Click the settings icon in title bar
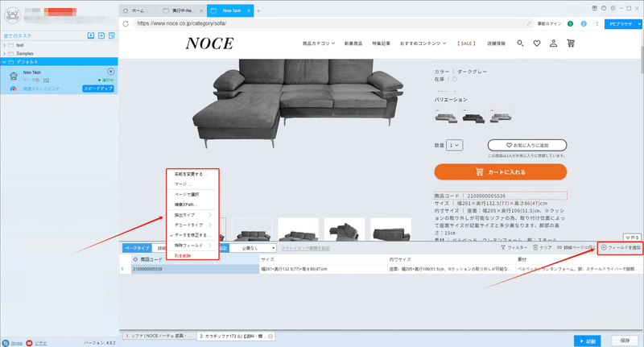This screenshot has width=644, height=347. (x=613, y=8)
